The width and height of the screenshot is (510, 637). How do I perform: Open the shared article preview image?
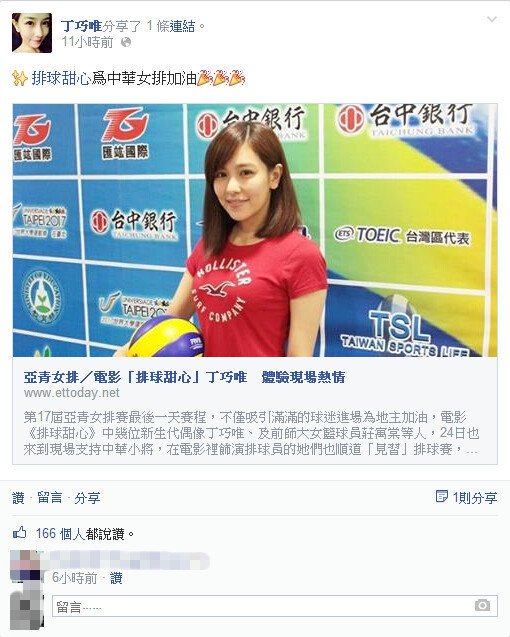255,230
